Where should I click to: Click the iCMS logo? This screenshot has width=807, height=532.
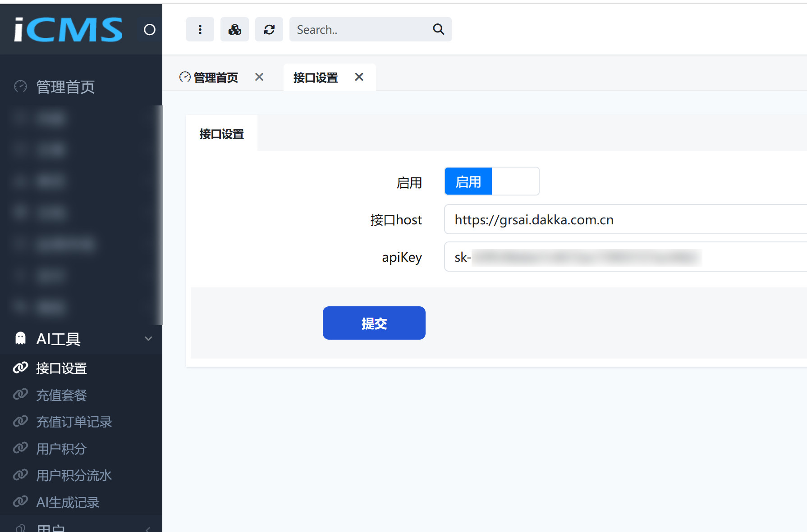coord(68,30)
